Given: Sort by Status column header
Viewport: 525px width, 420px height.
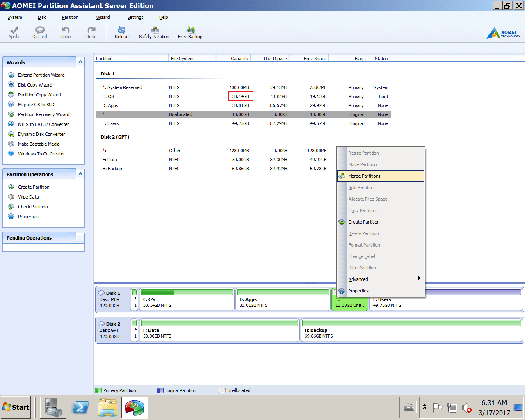Looking at the screenshot, I should (377, 59).
